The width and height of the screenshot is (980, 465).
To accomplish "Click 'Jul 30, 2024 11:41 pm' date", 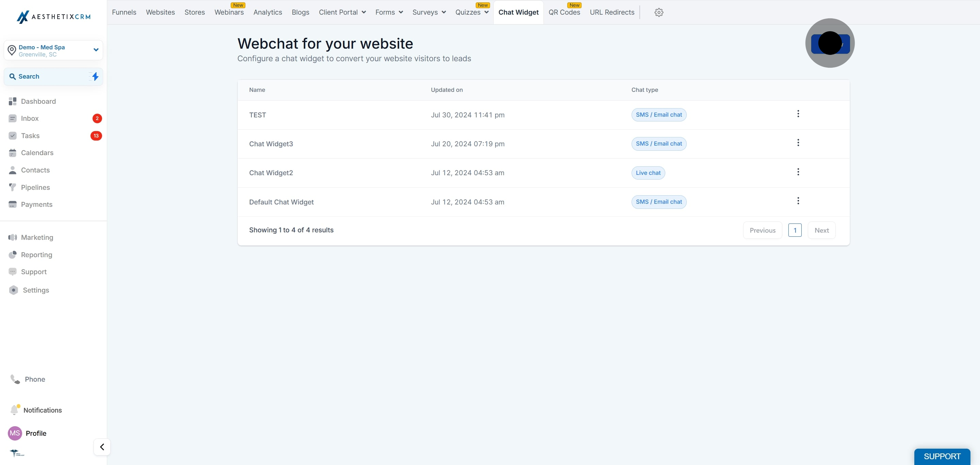I will click(468, 115).
